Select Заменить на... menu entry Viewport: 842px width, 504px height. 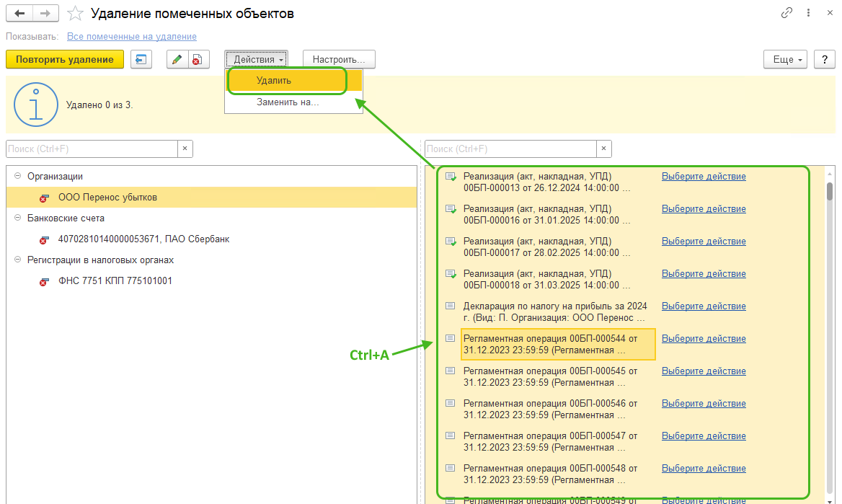coord(288,102)
